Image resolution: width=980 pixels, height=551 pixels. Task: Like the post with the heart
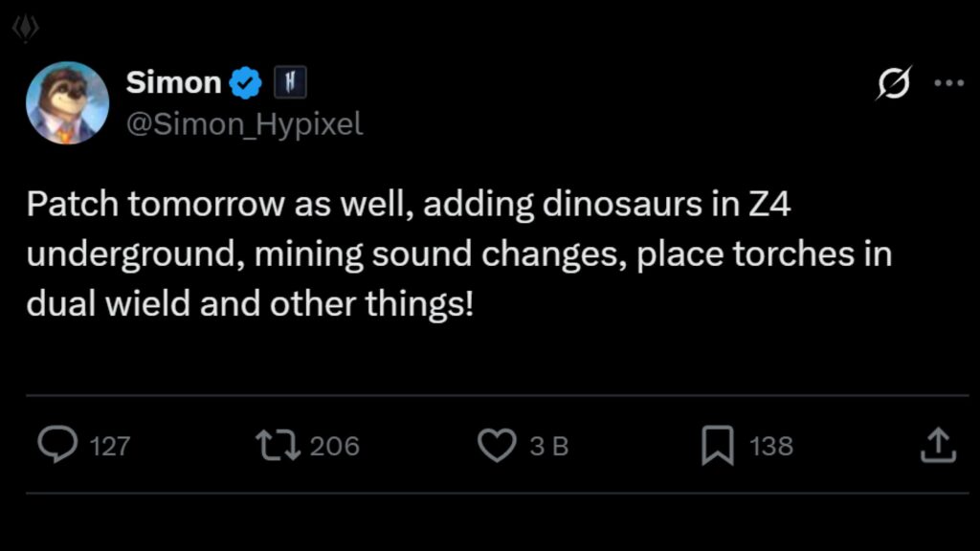point(497,446)
